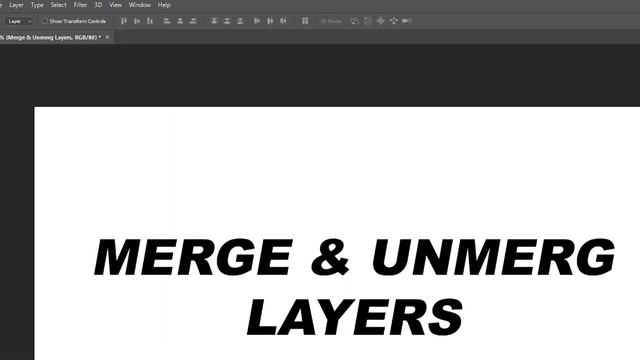
Task: Select the 3D Rotate mode icon
Action: (x=355, y=21)
